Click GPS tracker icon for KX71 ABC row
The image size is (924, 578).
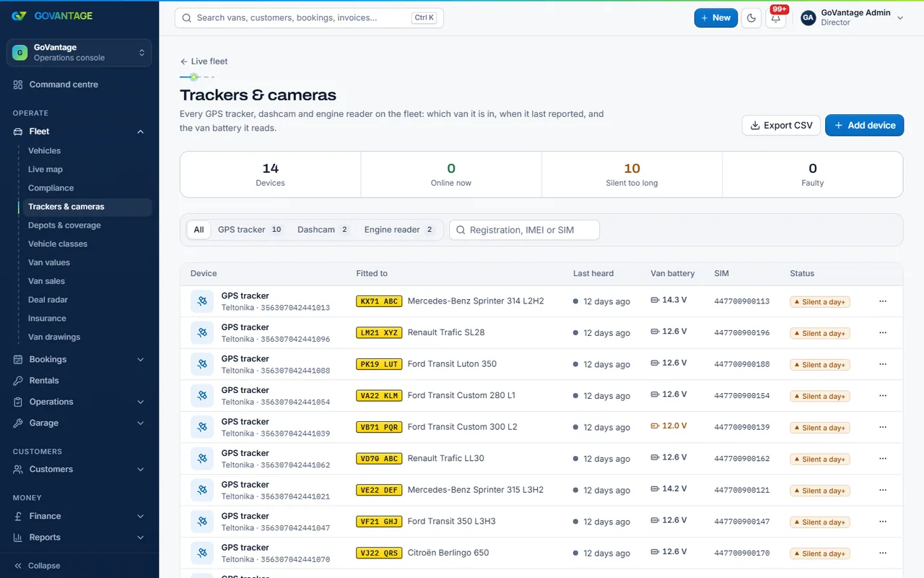tap(202, 301)
